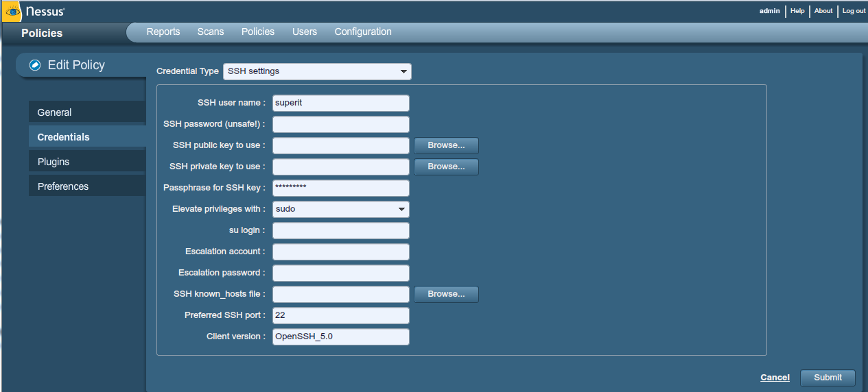Viewport: 868px width, 392px height.
Task: Open the Preferences sidebar tab
Action: coord(87,186)
